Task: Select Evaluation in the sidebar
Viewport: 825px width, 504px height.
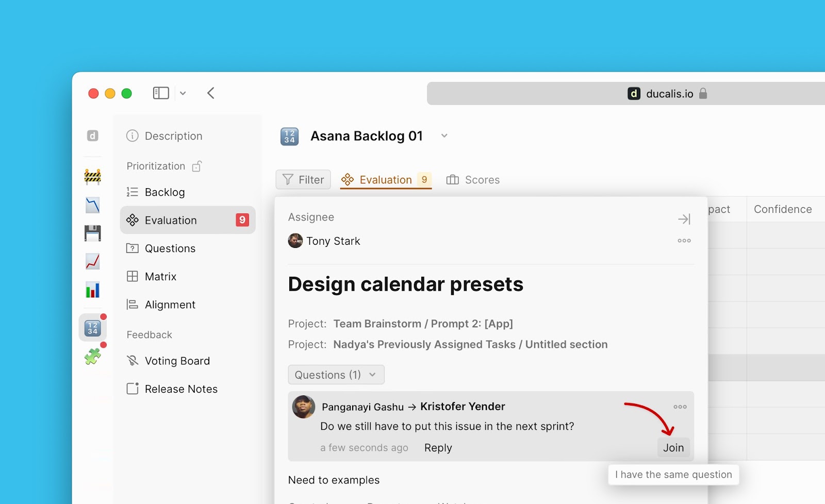Action: pos(188,220)
